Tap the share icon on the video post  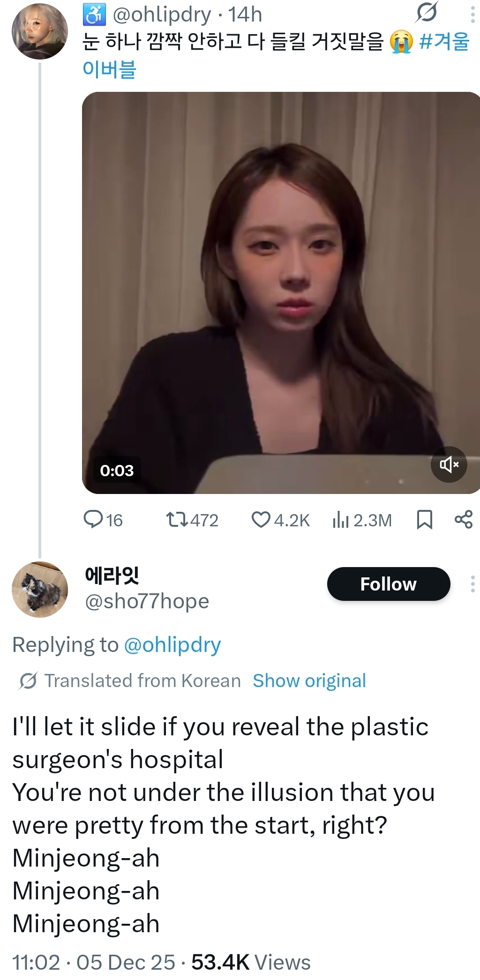[x=463, y=519]
